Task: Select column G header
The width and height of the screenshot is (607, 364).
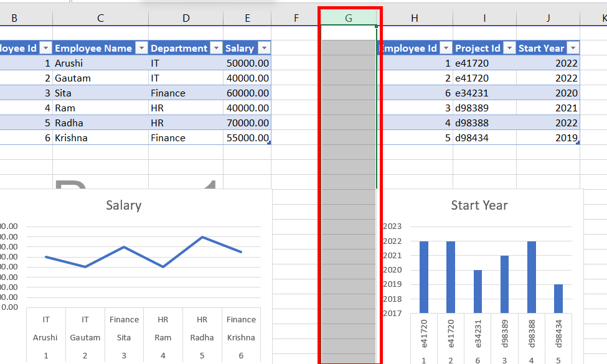Action: 349,18
